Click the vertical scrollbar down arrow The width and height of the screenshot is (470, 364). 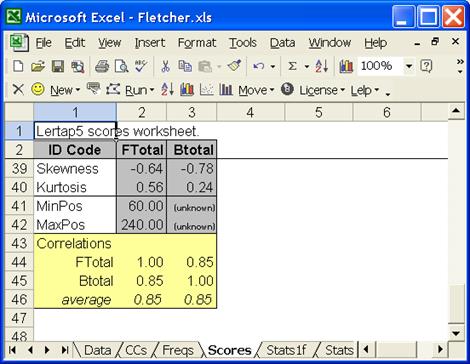[456, 333]
